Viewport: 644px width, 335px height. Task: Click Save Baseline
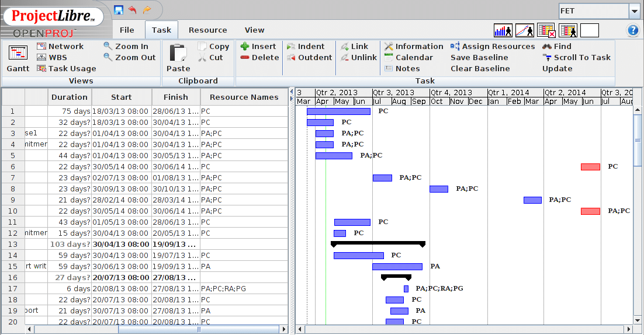tap(479, 57)
